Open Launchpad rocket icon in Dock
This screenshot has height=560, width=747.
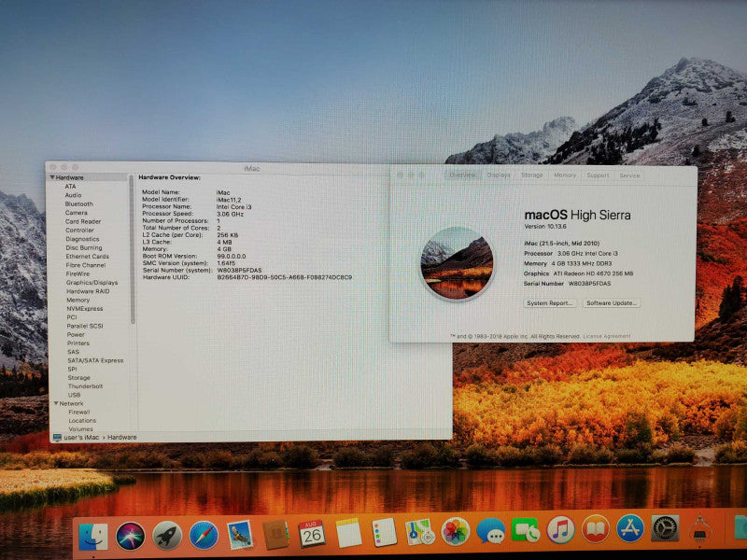[x=167, y=536]
